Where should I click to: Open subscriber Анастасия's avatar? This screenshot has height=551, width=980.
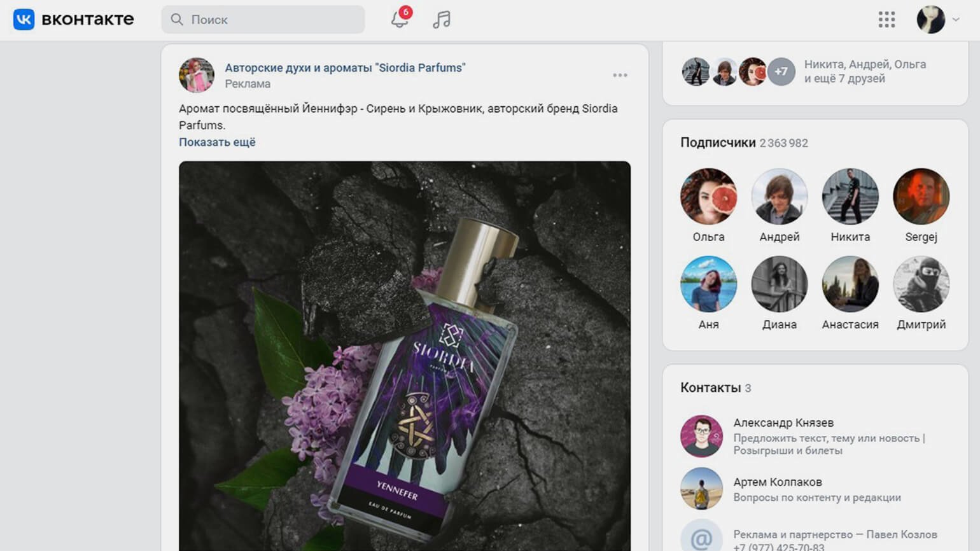point(850,284)
